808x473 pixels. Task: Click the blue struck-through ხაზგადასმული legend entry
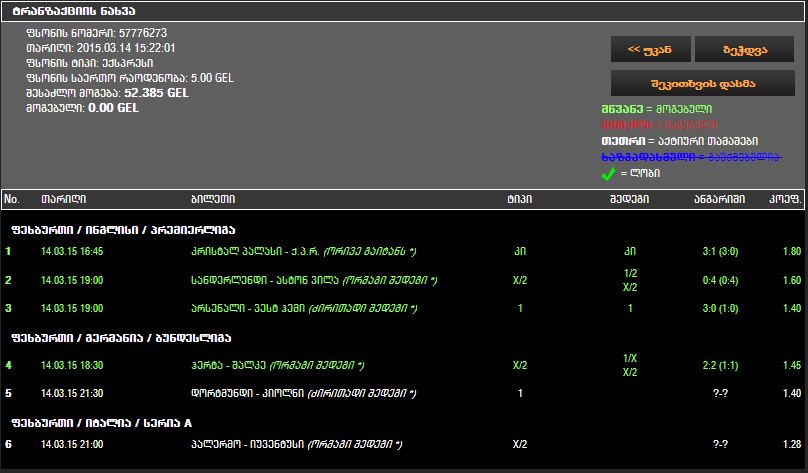click(x=692, y=157)
